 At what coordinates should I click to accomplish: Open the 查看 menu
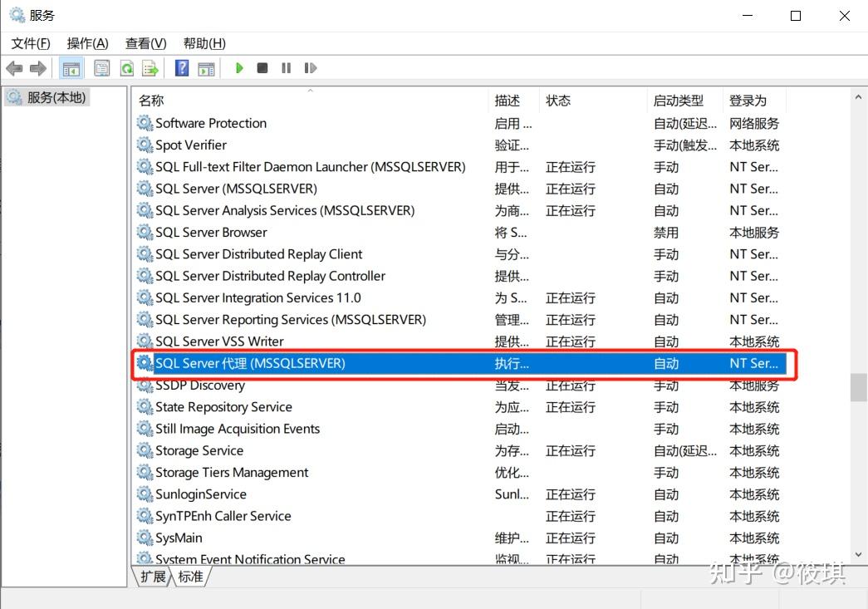145,43
